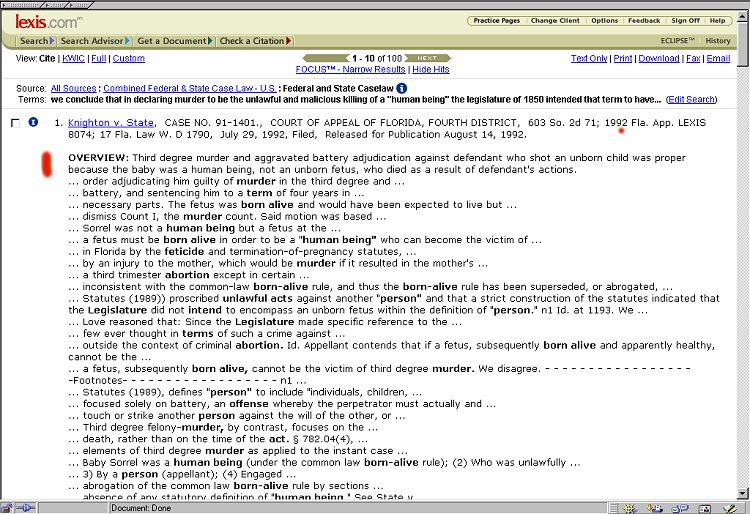Click the previous results arrow
This screenshot has height=514, width=750.
pos(326,58)
